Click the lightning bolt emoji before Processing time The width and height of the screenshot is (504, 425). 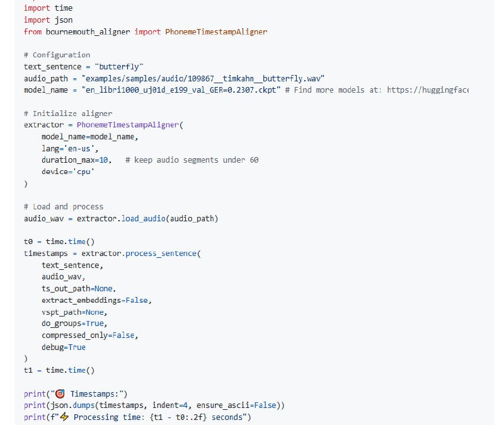tap(64, 417)
